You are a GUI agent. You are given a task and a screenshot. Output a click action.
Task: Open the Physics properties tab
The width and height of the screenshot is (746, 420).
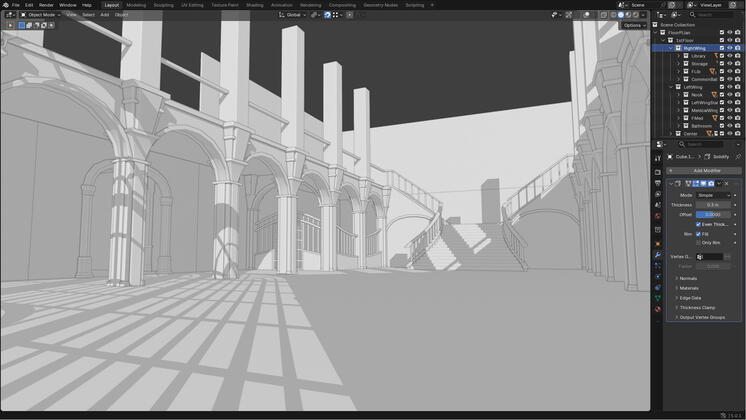658,277
